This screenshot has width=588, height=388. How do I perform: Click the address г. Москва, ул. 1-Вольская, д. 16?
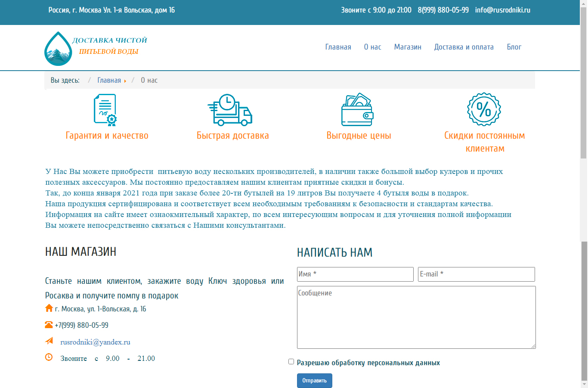(100, 309)
